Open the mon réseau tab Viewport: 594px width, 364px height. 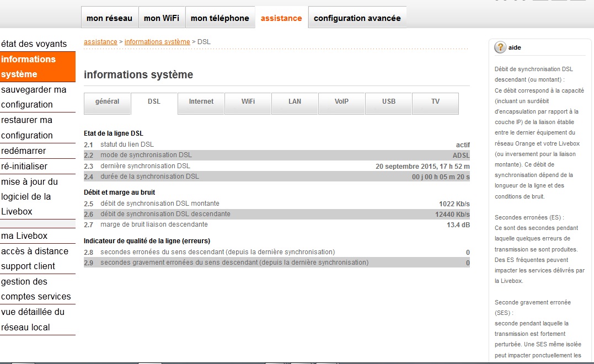pos(109,18)
